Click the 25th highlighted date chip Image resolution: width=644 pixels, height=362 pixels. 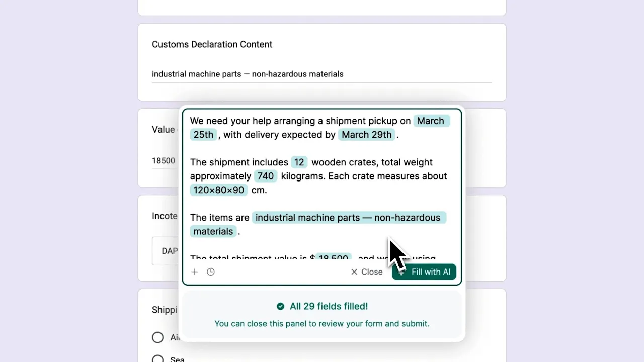(x=203, y=135)
